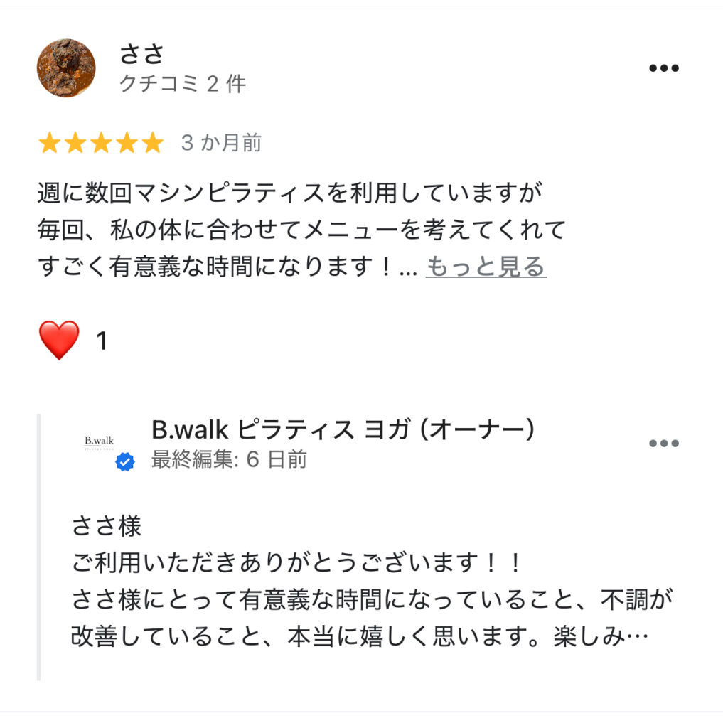Click the reaction count 1 beside the heart
Image resolution: width=723 pixels, height=728 pixels.
(x=102, y=341)
